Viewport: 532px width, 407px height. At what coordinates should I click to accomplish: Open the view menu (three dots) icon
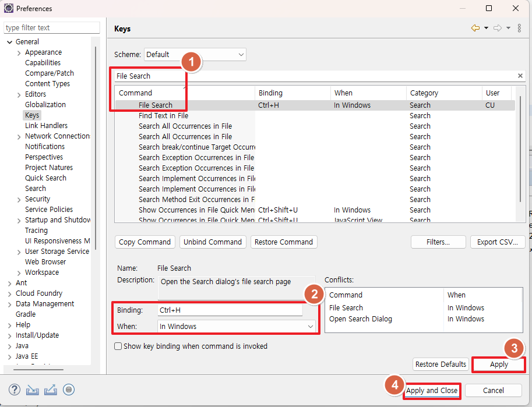[x=520, y=27]
